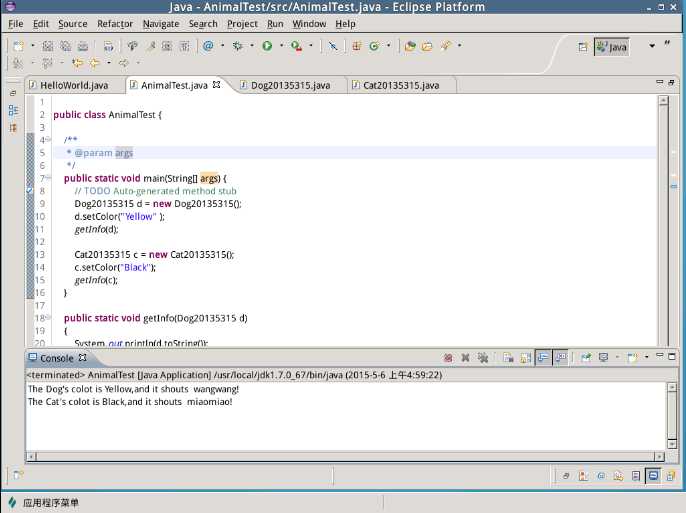Open the Navigate menu
The image size is (686, 513).
161,24
